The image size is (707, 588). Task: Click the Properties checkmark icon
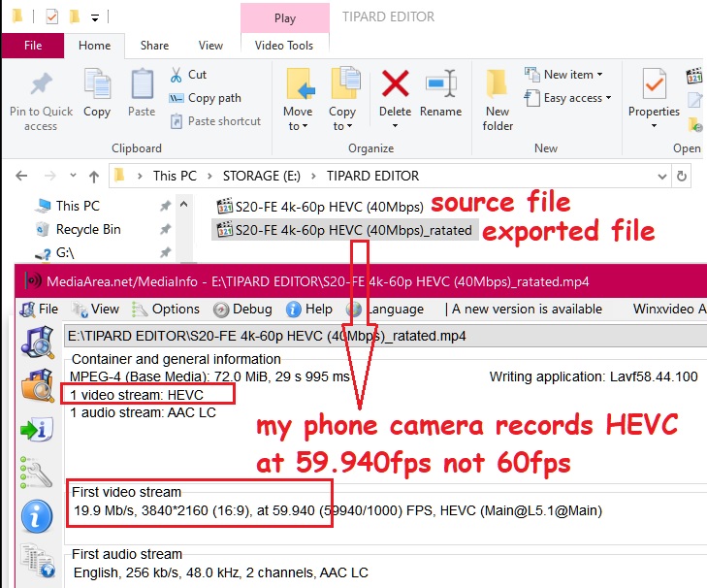coord(654,84)
